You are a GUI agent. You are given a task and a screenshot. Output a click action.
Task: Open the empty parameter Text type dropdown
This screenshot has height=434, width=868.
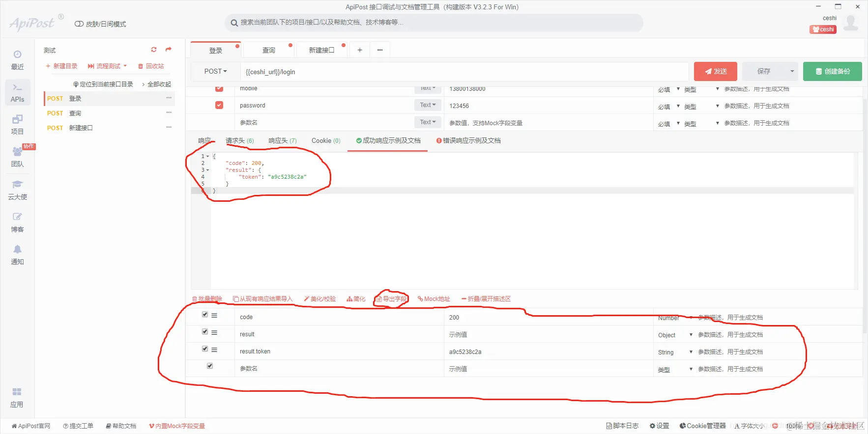[x=428, y=122]
